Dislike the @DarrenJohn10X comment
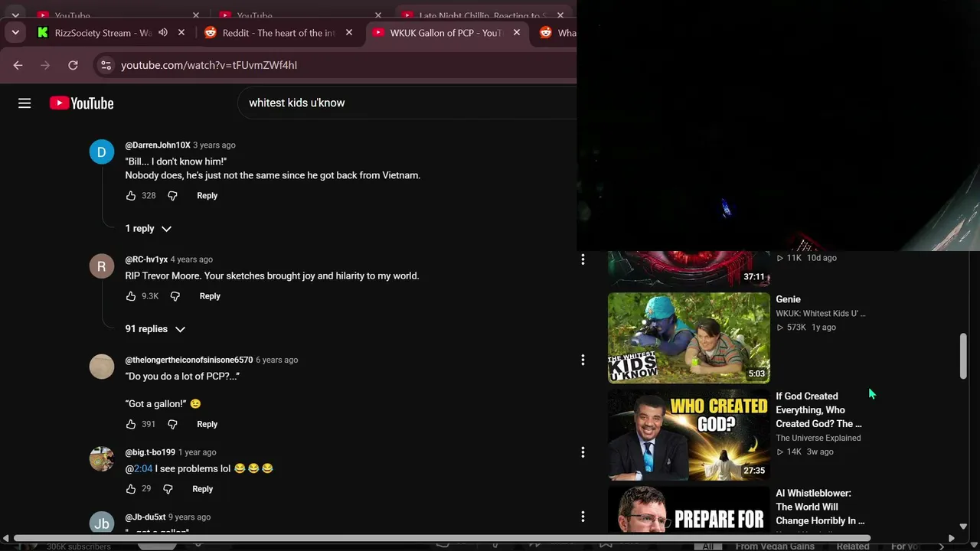 [x=172, y=196]
